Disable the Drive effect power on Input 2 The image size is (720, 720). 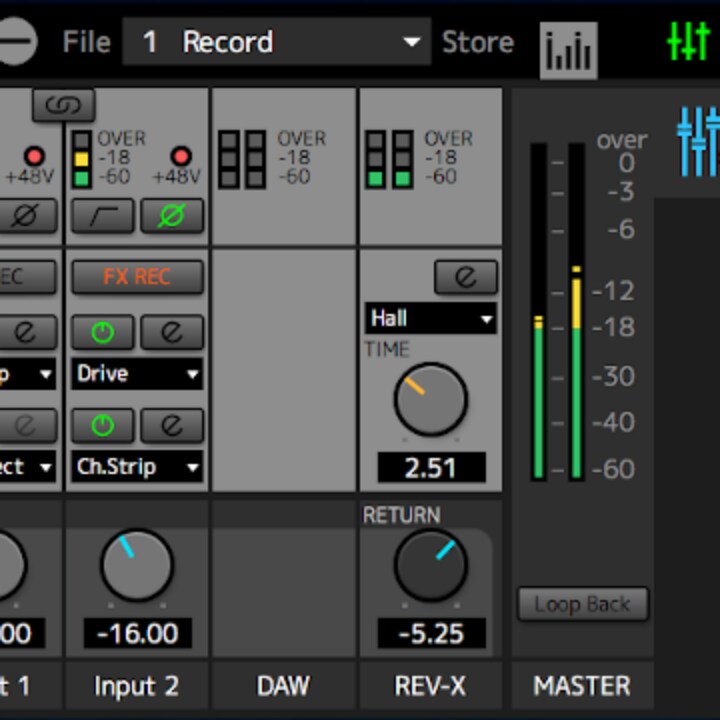pyautogui.click(x=102, y=331)
